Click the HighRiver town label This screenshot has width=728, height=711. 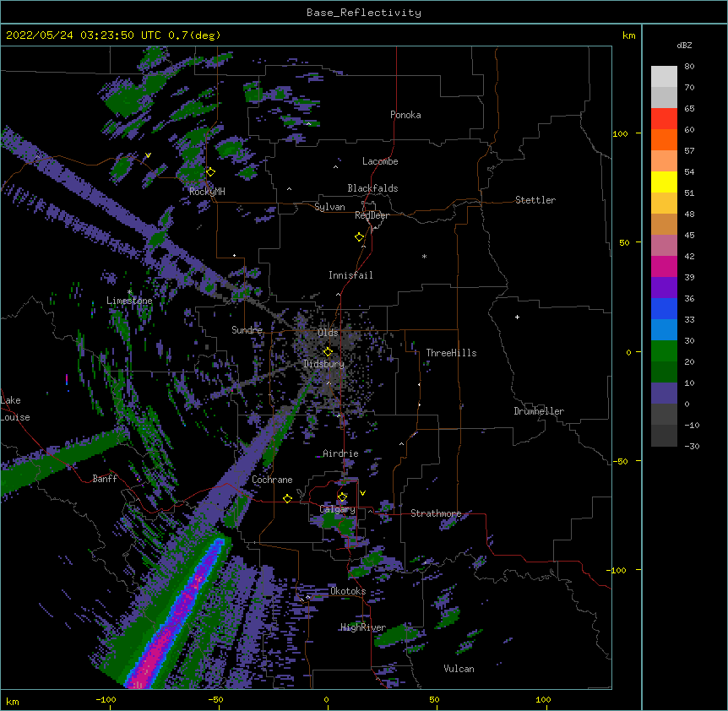point(363,627)
